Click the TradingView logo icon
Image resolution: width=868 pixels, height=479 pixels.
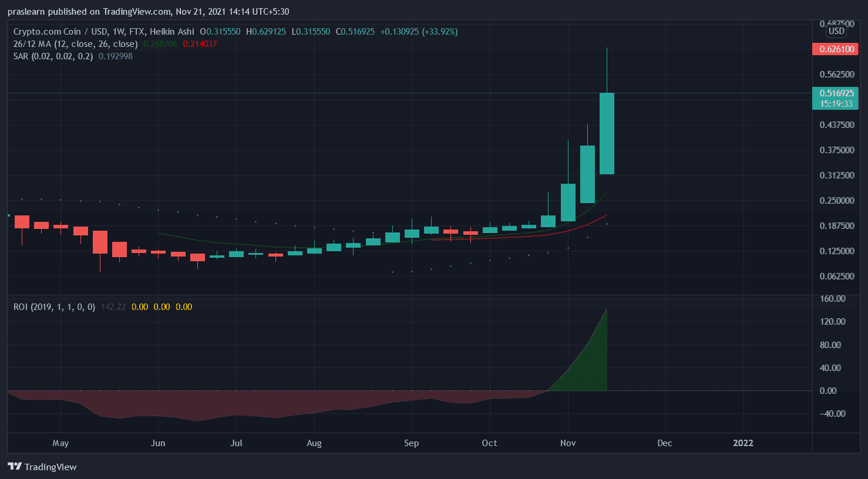pyautogui.click(x=15, y=467)
